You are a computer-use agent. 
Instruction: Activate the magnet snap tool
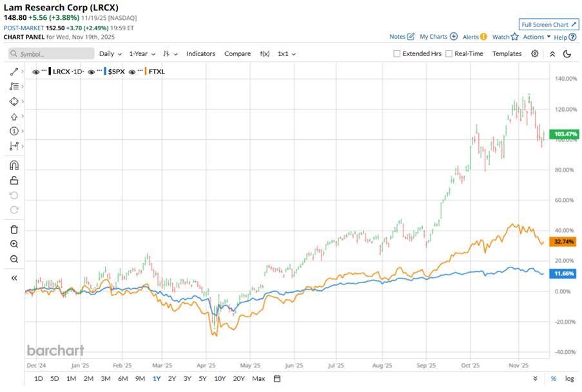pos(14,165)
